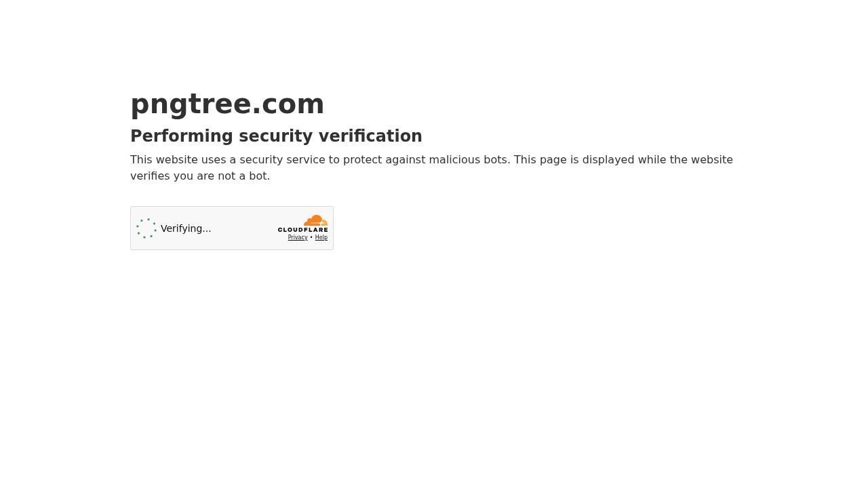The height and width of the screenshot is (488, 868).
Task: Click empty middle area of the verification widget
Action: (244, 228)
